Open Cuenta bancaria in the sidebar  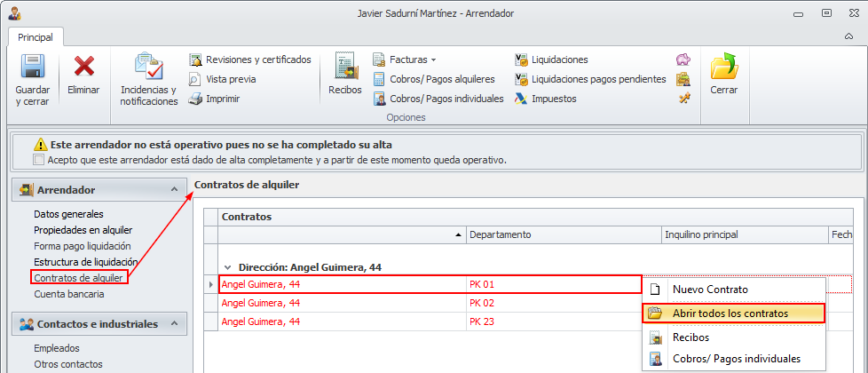[68, 294]
